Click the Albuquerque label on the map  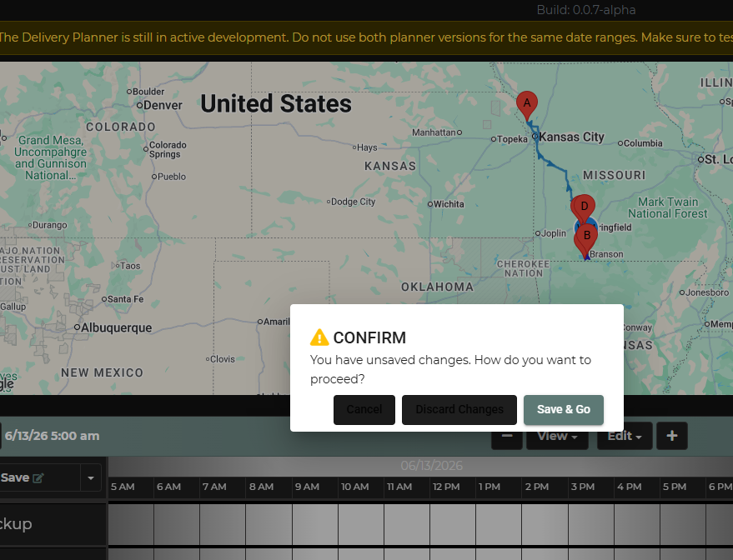(x=117, y=327)
